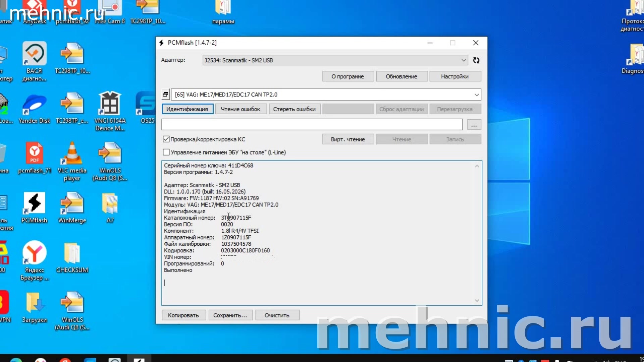
Task: Click the log scrollbar up arrow
Action: [477, 166]
